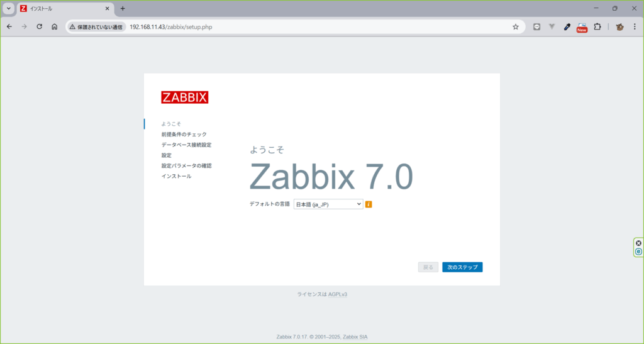Open the browser home page
The width and height of the screenshot is (644, 344).
54,26
